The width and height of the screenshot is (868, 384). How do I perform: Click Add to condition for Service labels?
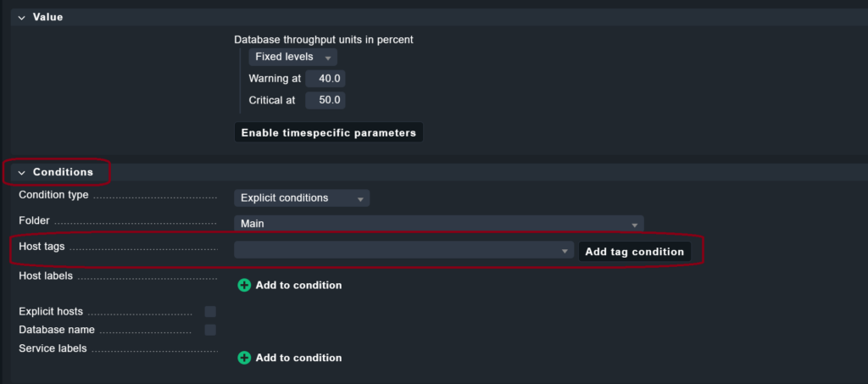[x=298, y=359]
